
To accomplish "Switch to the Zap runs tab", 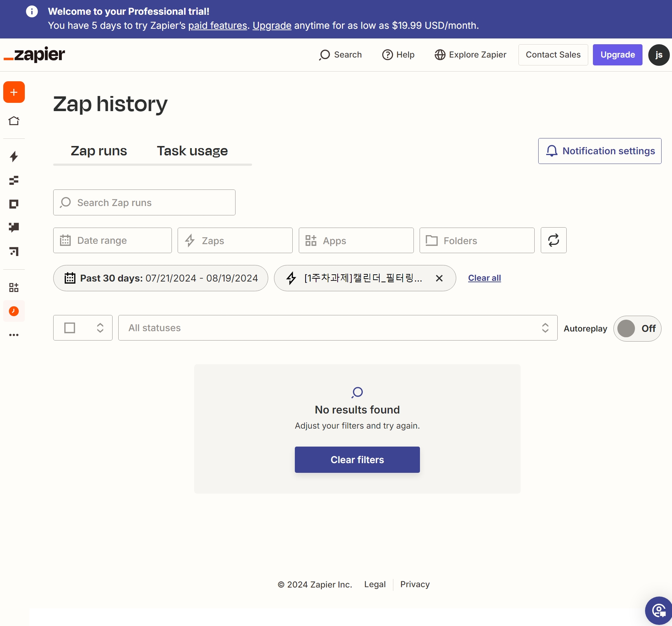I will coord(99,151).
